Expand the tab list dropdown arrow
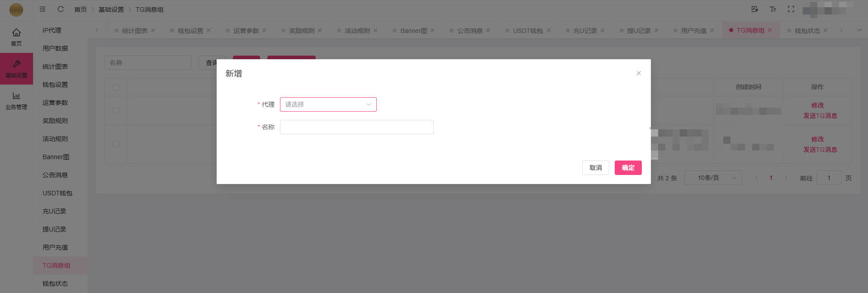Screen dimensions: 868x293 click(x=859, y=30)
